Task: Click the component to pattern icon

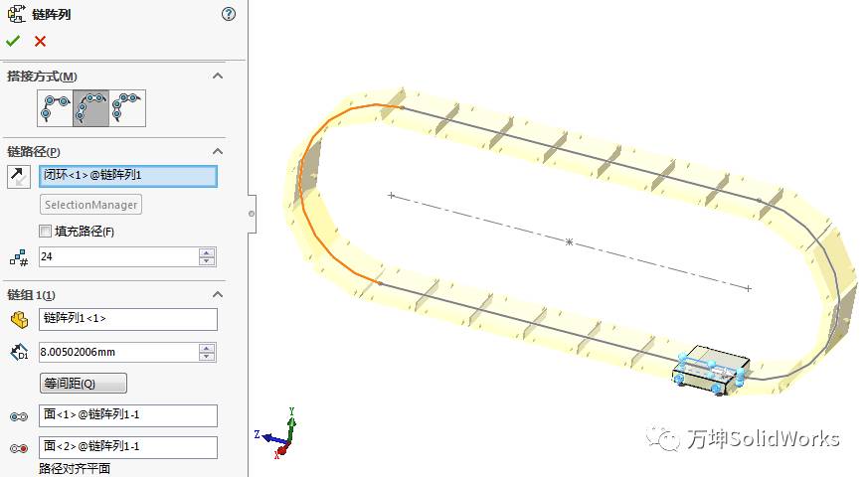Action: point(19,319)
